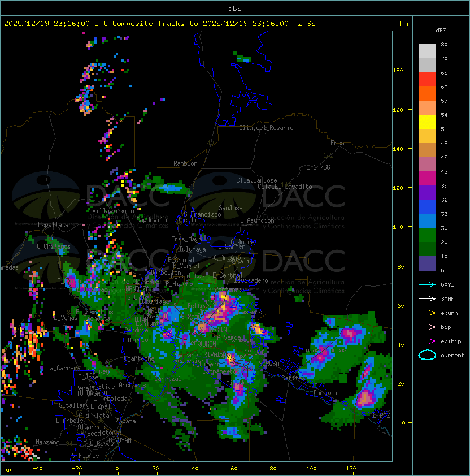
Task: Click the 'TUPUNGATO' place label
Action: (92, 393)
